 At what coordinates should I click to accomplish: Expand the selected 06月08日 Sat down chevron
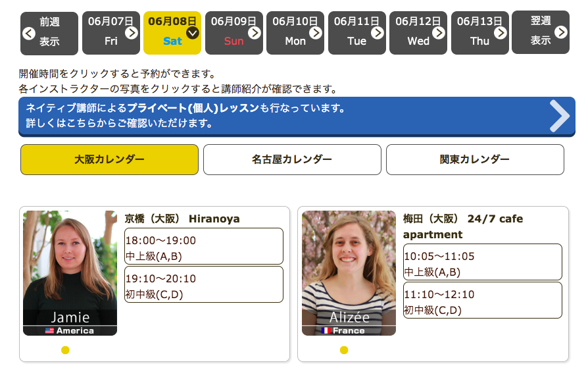point(193,32)
